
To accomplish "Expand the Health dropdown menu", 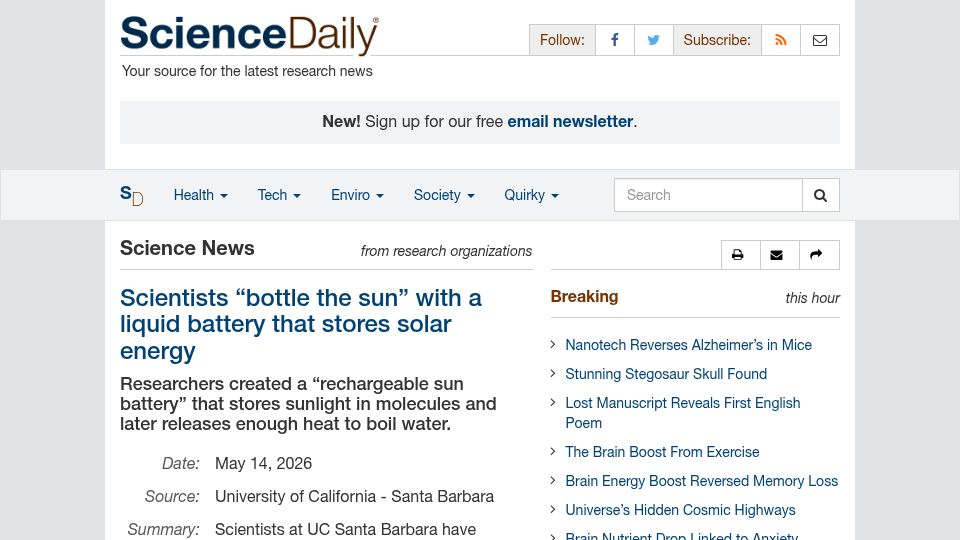I will click(200, 195).
